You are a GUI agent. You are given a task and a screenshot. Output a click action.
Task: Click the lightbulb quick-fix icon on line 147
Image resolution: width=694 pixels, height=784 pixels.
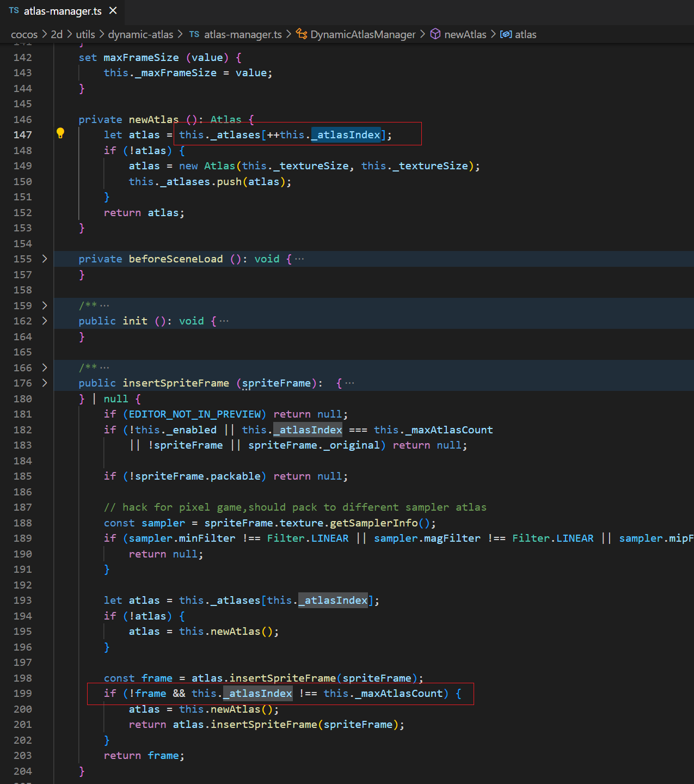click(60, 133)
